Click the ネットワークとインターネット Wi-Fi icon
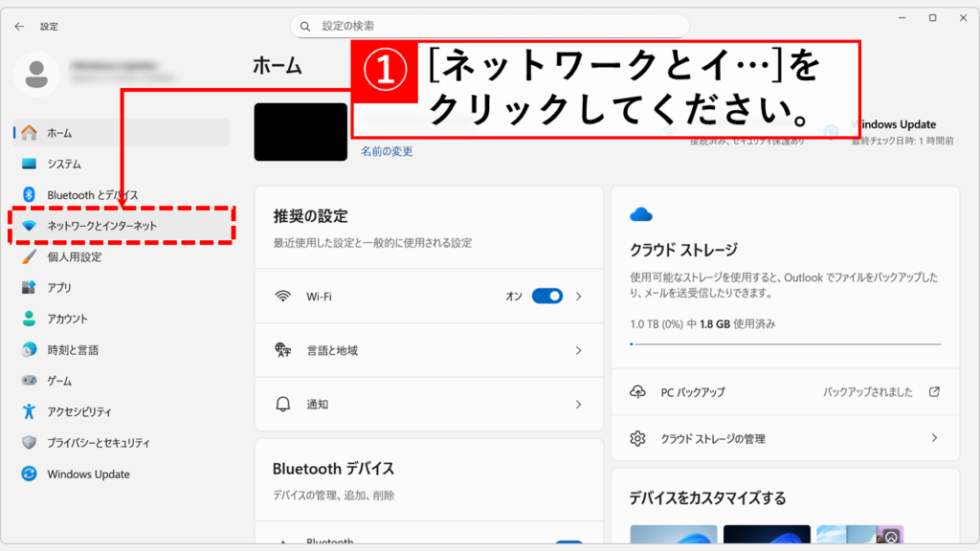Viewport: 980px width, 551px height. [x=30, y=226]
